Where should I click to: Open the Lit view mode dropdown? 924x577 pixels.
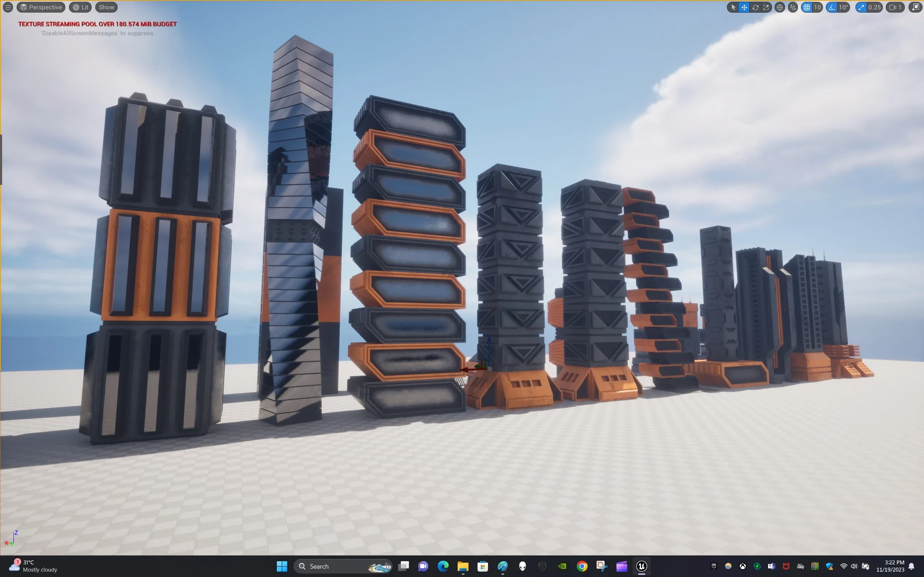(x=80, y=7)
